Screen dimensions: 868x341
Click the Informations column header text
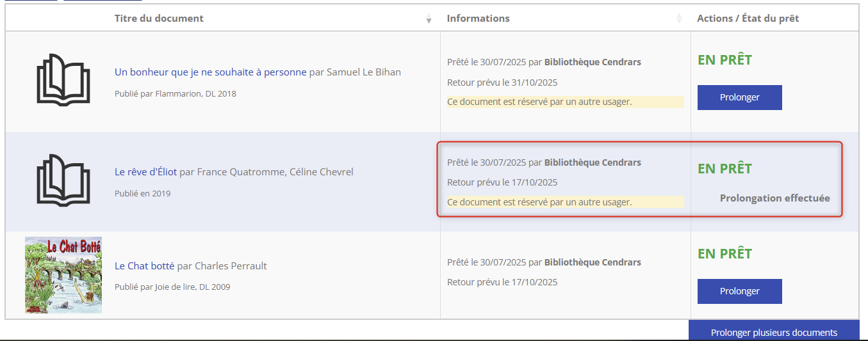tap(478, 19)
